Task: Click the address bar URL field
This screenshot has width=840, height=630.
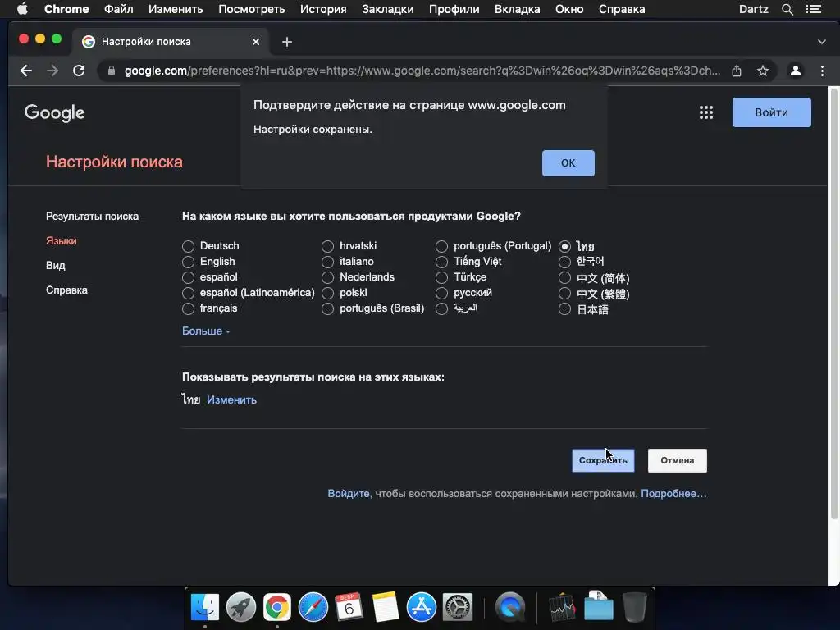Action: [x=422, y=71]
